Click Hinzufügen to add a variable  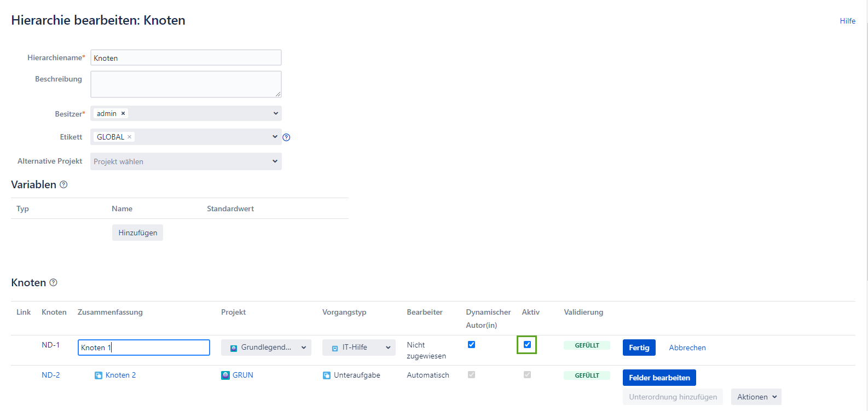[x=137, y=233]
